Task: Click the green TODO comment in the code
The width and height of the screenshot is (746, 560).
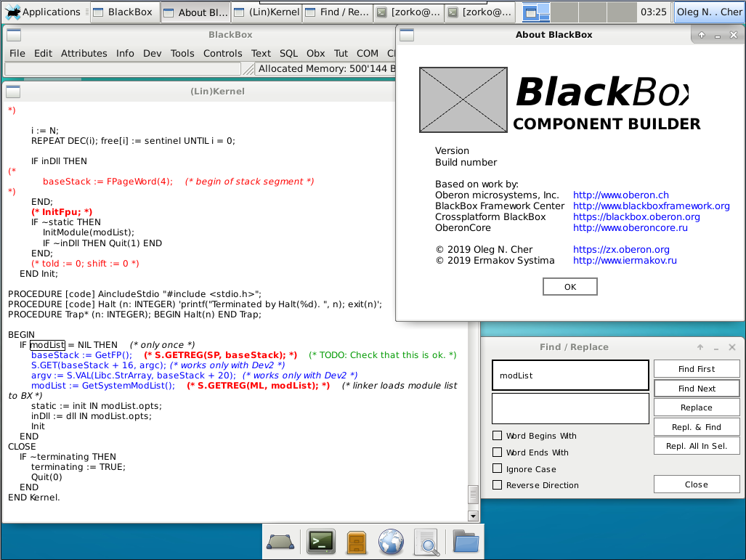Action: pos(383,355)
